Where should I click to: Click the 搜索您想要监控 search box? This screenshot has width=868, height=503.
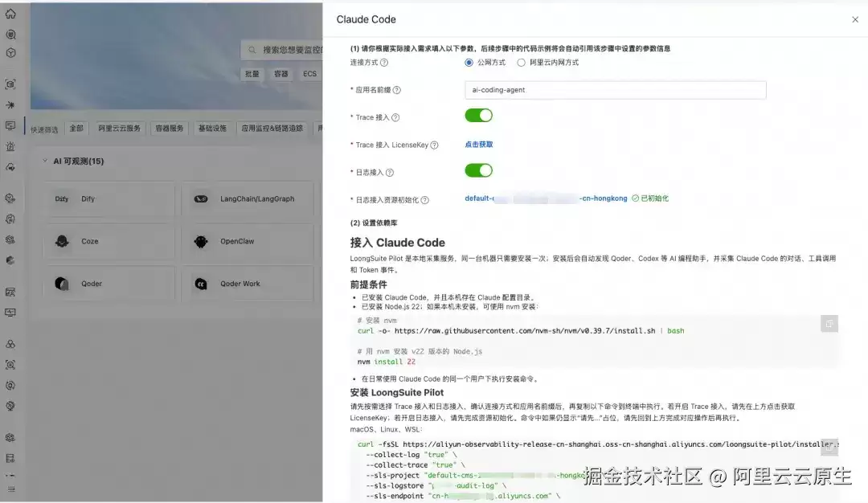(282, 50)
